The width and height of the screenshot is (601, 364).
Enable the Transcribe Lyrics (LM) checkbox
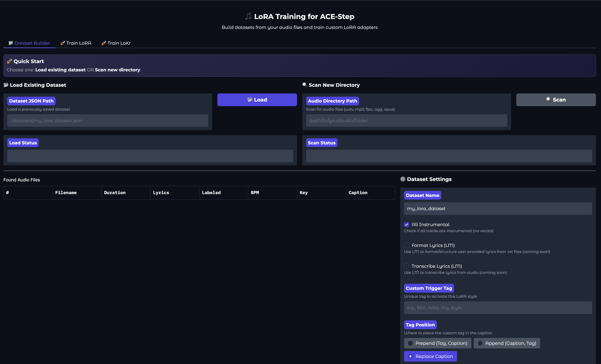tap(406, 266)
